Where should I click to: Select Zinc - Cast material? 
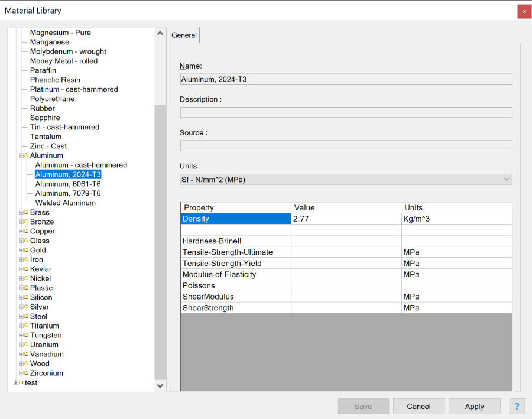(48, 146)
